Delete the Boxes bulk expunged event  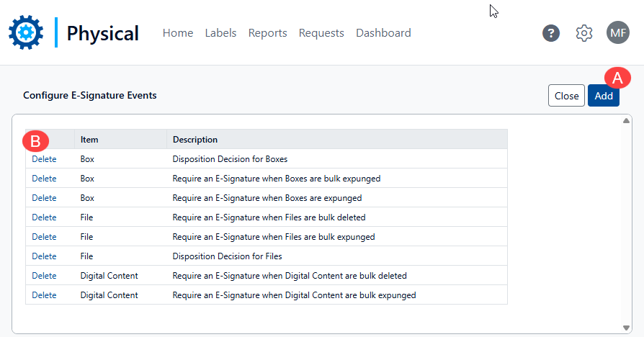tap(44, 179)
